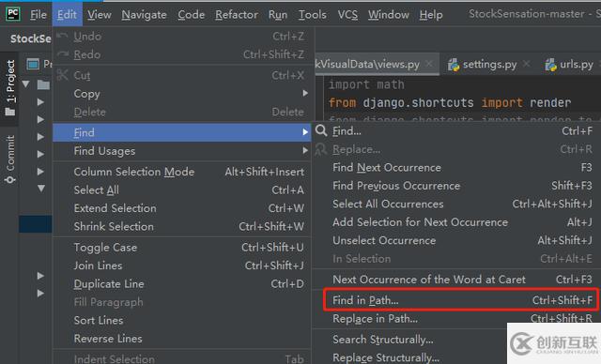Viewport: 601px width, 364px height.
Task: Open the Commit tool window
Action: (10, 159)
